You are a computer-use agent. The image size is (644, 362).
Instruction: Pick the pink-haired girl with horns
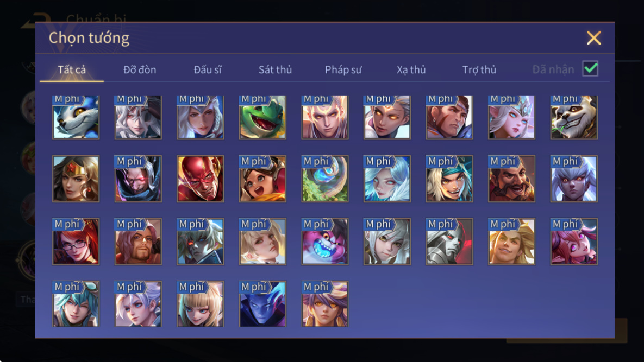[x=574, y=242]
